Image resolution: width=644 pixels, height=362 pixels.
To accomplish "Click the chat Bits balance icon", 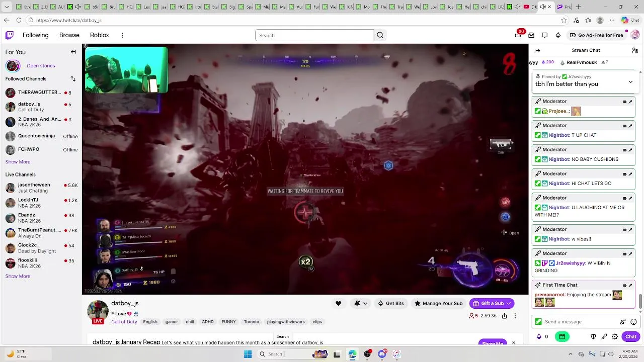I will (x=539, y=336).
